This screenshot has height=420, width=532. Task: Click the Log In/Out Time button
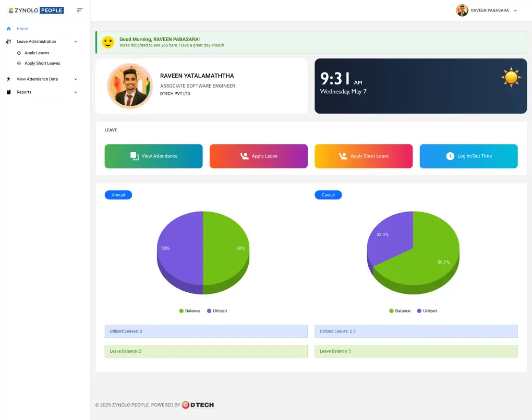pyautogui.click(x=468, y=156)
